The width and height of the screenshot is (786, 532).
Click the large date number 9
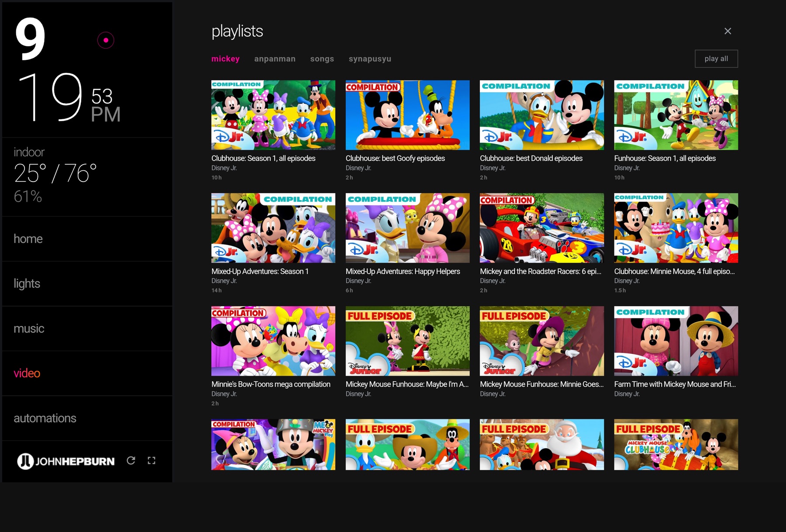[x=30, y=38]
